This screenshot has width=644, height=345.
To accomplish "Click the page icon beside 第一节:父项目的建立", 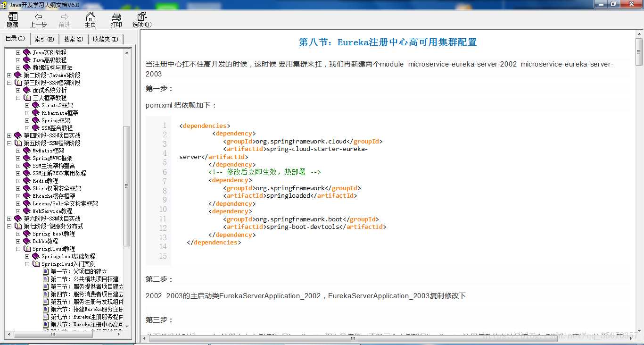I will 46,271.
